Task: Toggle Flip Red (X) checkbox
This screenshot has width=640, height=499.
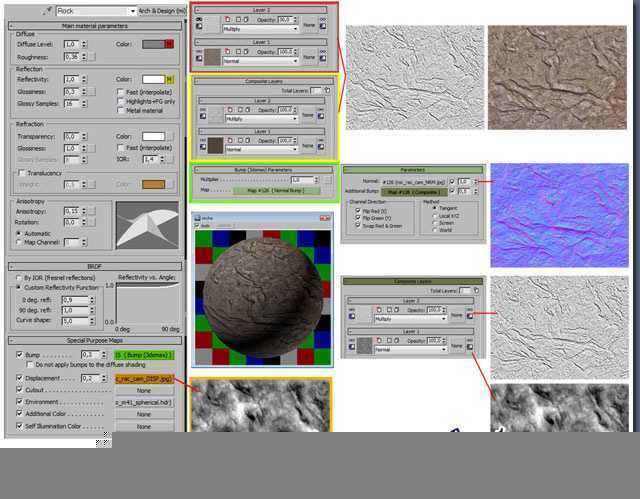Action: [x=358, y=211]
